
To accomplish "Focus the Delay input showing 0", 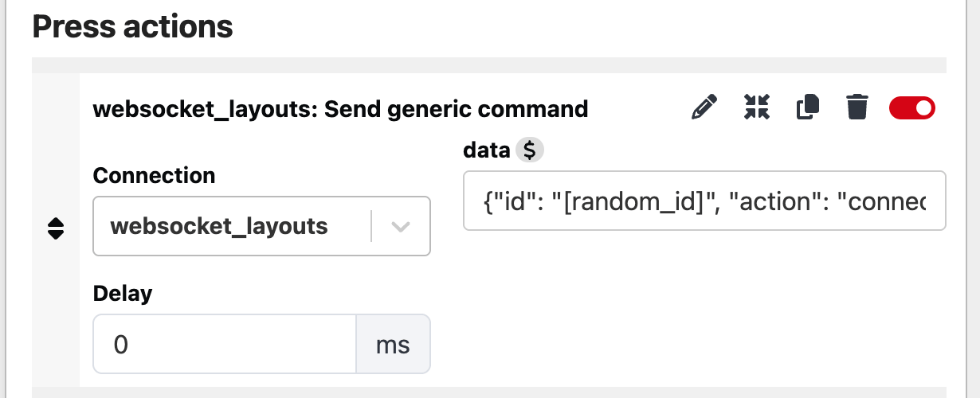I will [x=225, y=345].
